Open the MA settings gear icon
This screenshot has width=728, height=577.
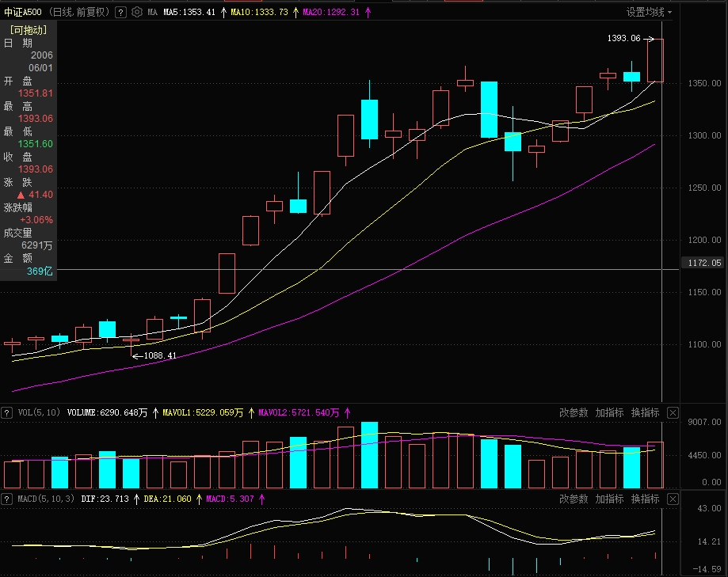137,12
